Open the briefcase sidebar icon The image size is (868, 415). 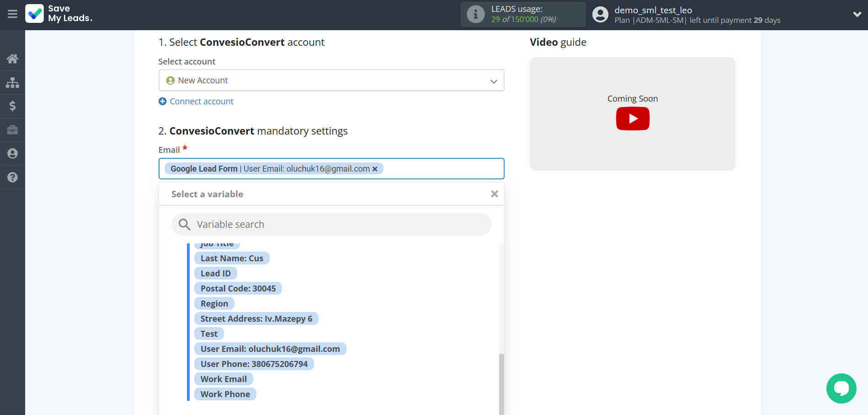(x=12, y=130)
